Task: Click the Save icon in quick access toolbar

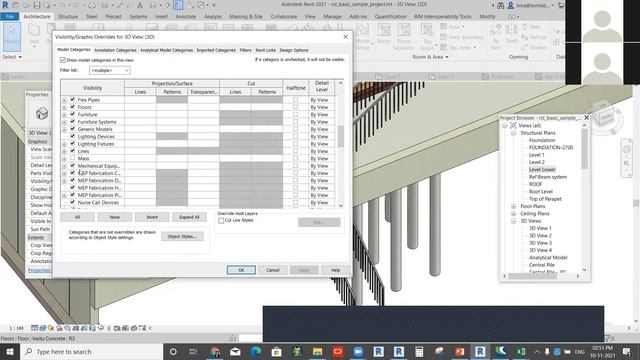Action: 37,5
